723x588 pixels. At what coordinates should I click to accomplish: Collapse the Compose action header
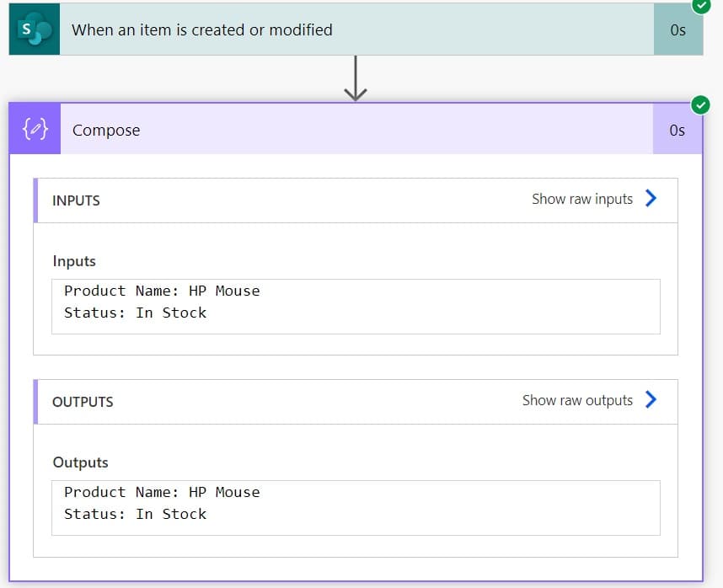[356, 129]
